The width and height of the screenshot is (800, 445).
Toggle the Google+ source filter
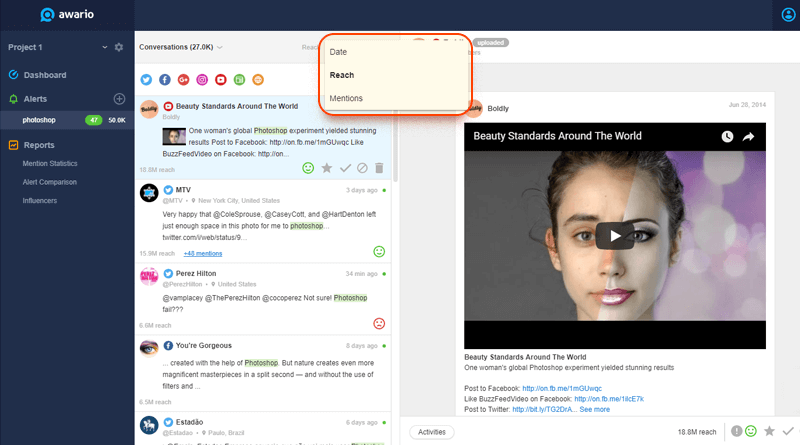[183, 80]
